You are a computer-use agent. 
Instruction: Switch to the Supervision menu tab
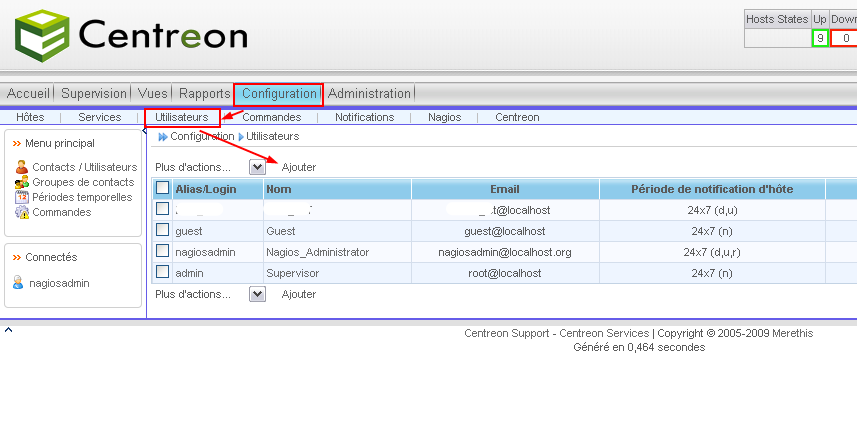coord(94,94)
